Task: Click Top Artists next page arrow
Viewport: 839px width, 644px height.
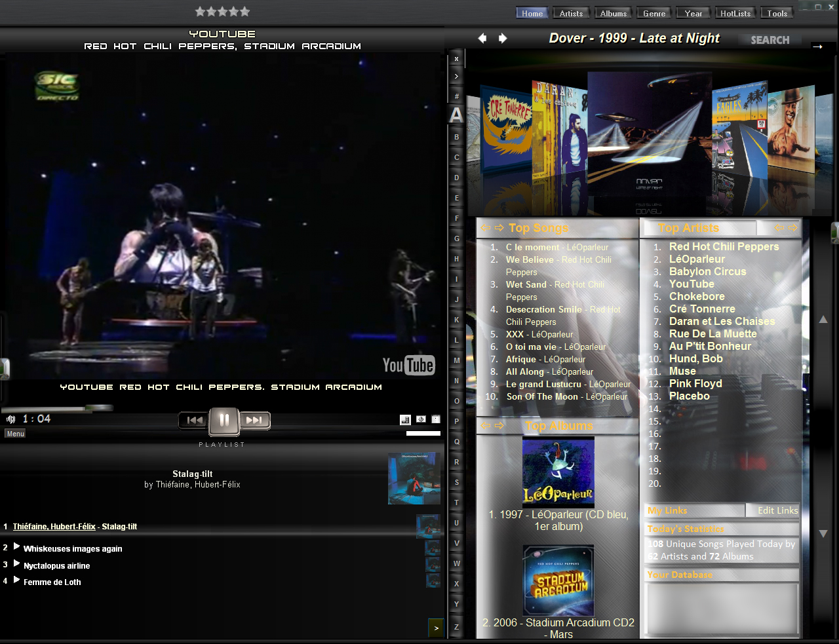Action: 792,228
